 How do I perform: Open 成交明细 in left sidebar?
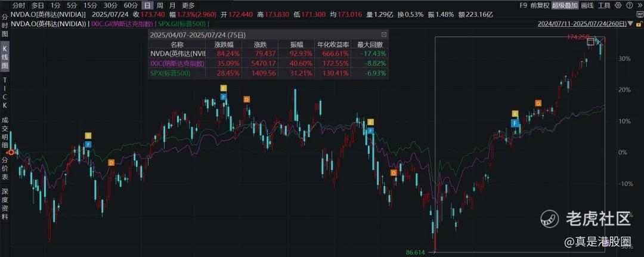(5, 132)
